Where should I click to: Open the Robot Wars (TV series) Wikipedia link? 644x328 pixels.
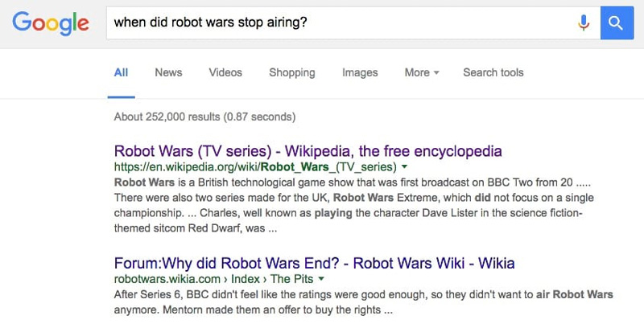click(308, 151)
